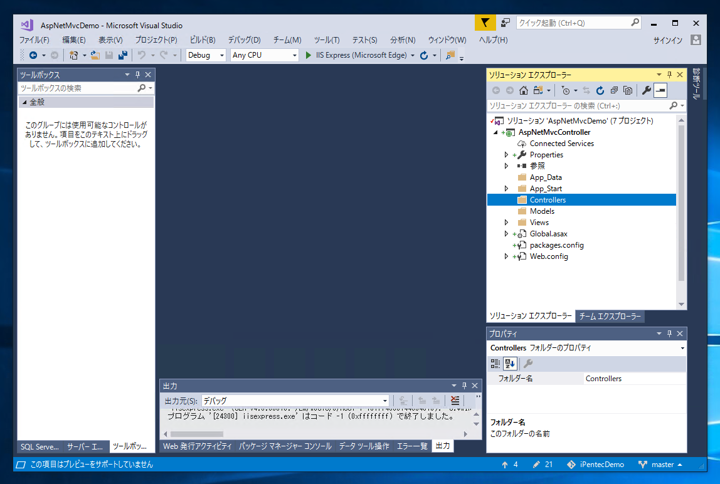Click the send feedback icon beside quick launch
This screenshot has width=720, height=484.
click(x=505, y=23)
